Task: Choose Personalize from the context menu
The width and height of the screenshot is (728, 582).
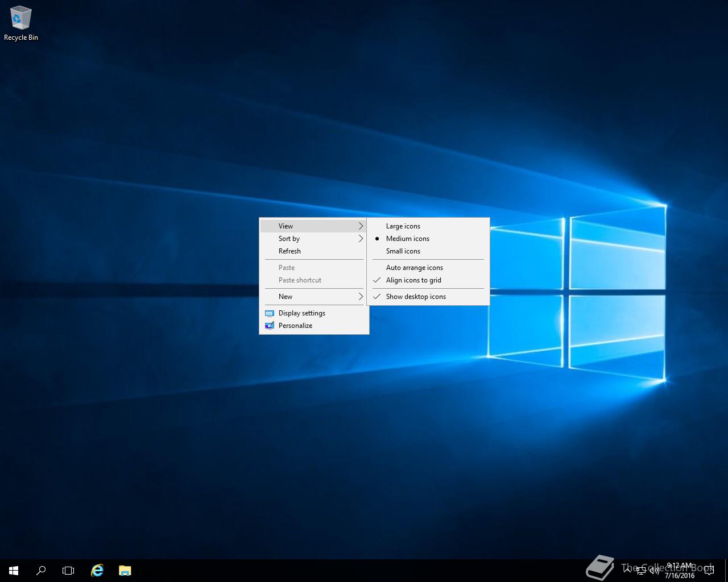Action: pyautogui.click(x=314, y=326)
